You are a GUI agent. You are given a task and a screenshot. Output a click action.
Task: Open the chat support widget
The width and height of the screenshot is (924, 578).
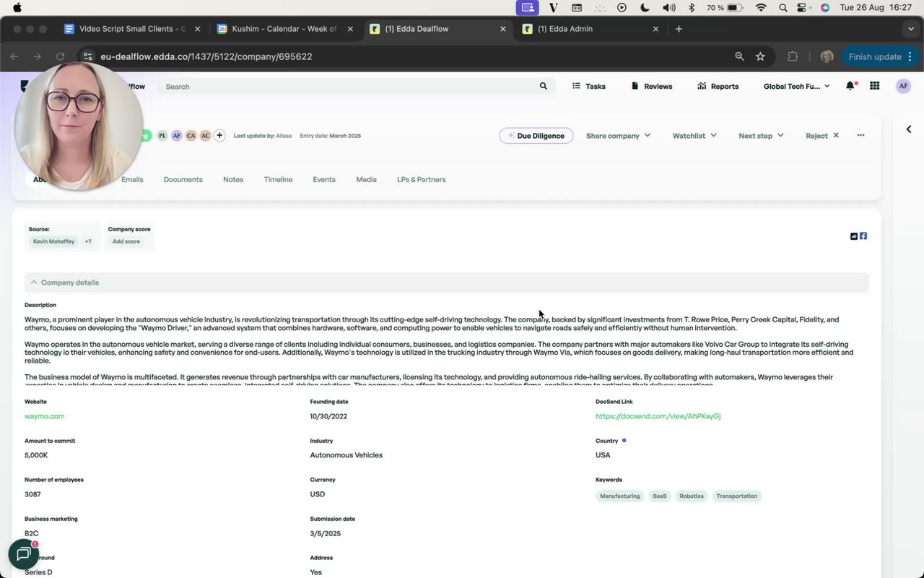tap(23, 554)
